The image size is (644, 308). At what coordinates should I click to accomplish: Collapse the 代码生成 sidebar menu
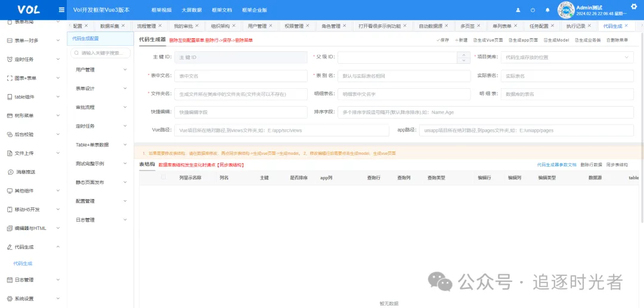click(33, 247)
